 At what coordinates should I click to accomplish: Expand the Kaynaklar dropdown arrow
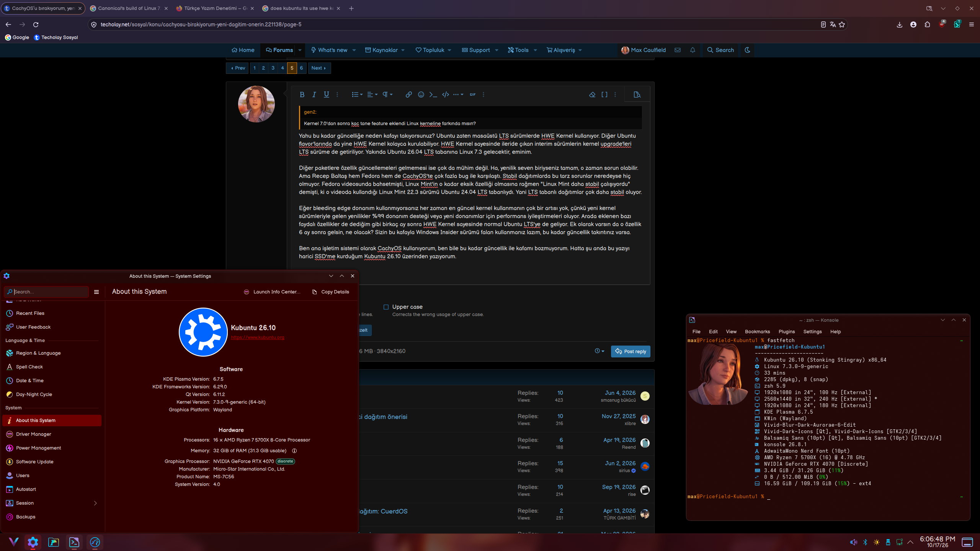click(x=403, y=50)
